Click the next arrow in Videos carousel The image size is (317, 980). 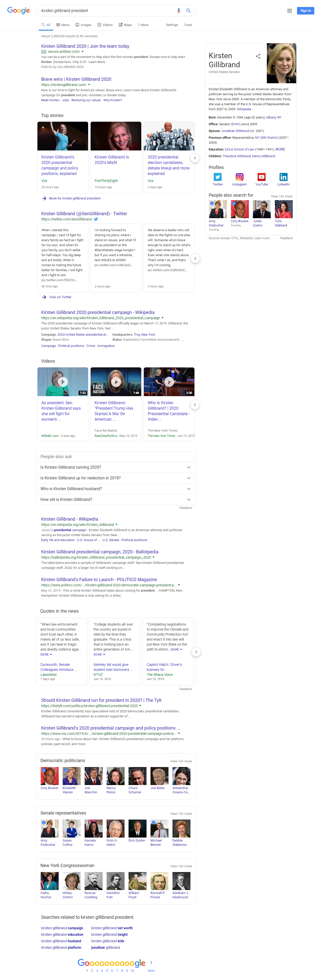[195, 404]
